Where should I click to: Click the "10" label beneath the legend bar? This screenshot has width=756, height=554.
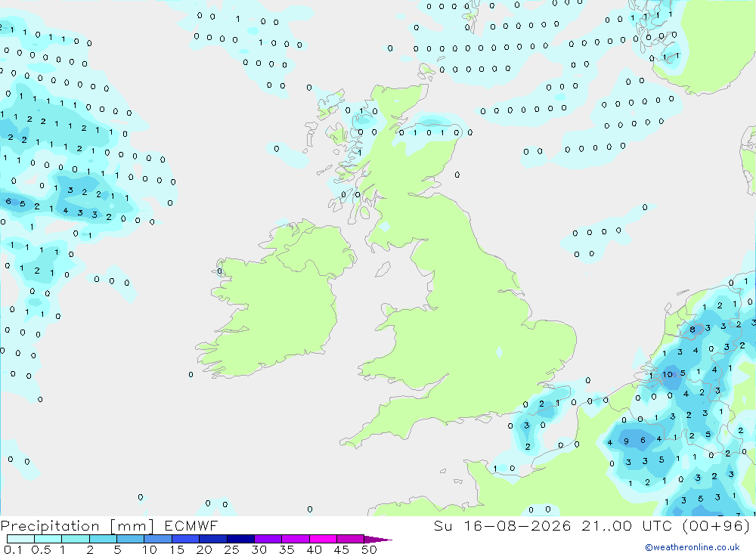tap(150, 549)
